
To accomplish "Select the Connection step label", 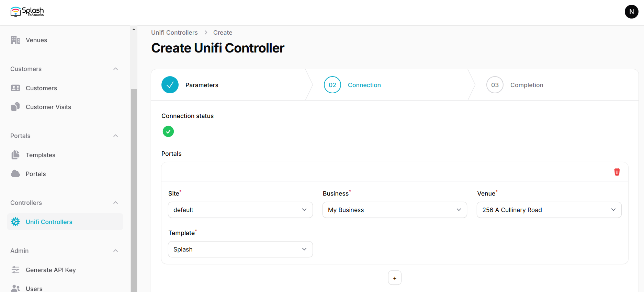I will pos(364,85).
